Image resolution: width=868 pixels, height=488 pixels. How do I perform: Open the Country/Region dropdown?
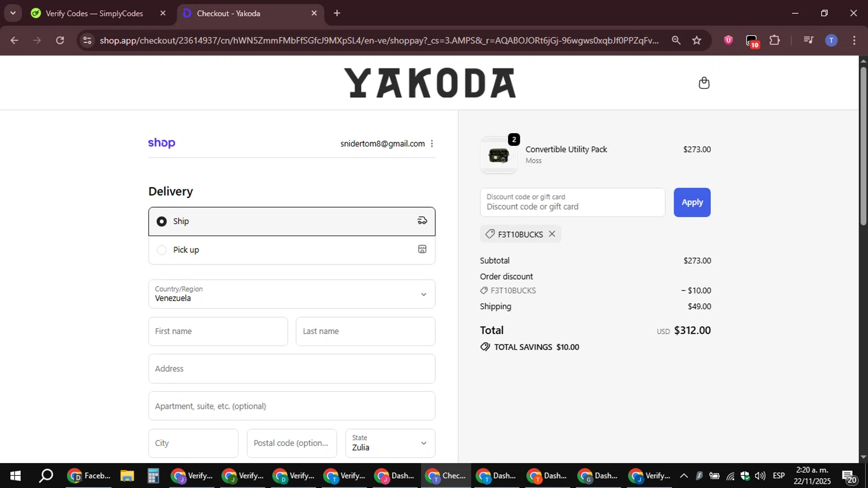pyautogui.click(x=292, y=294)
